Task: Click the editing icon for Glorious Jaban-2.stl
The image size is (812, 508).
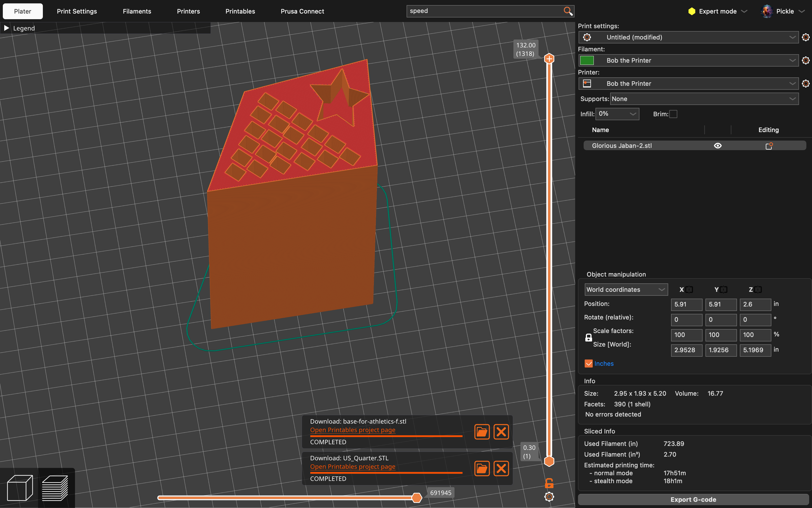Action: [769, 146]
